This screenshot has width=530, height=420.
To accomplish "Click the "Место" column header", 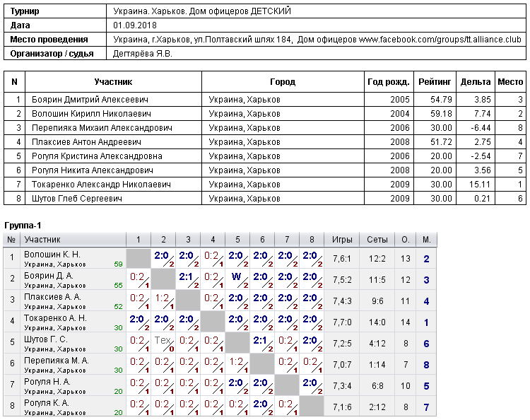I will coord(510,82).
